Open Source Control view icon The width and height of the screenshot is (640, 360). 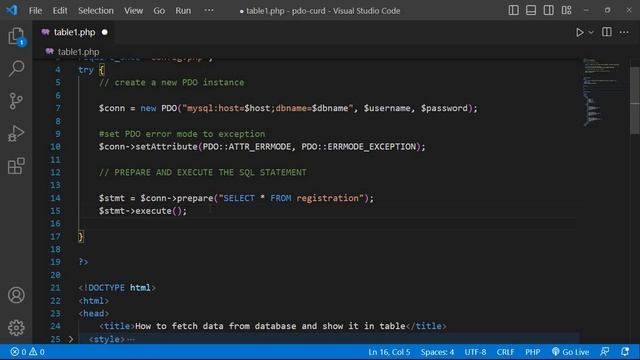[x=16, y=101]
